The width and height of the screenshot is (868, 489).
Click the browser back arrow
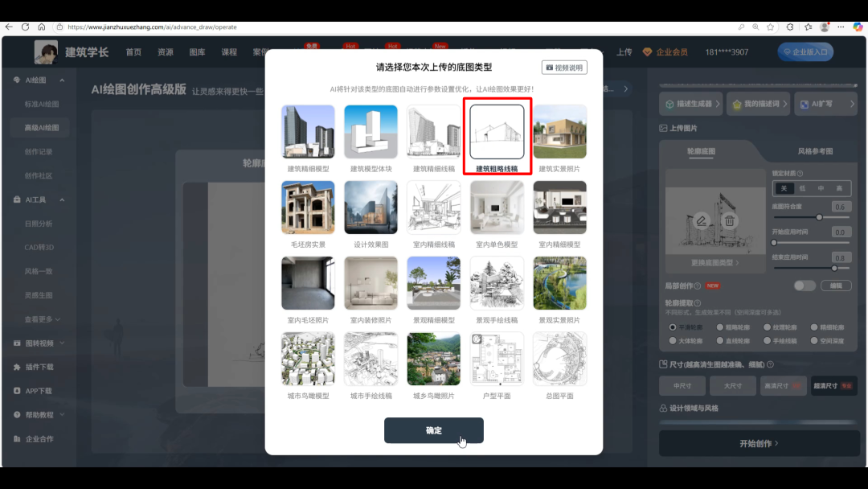[x=9, y=27]
